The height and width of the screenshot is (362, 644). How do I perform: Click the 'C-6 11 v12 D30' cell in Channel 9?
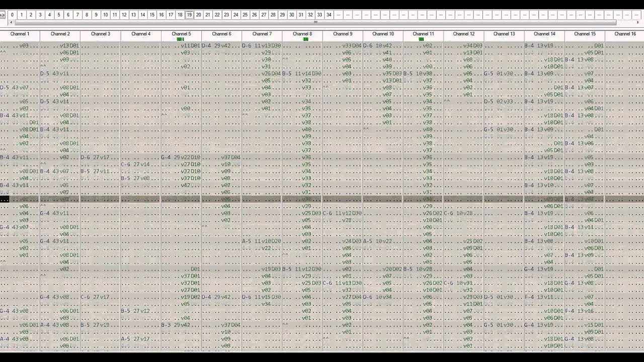(342, 213)
